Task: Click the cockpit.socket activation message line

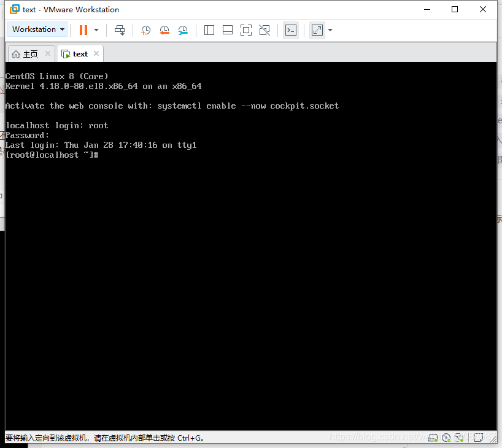Action: (x=172, y=106)
